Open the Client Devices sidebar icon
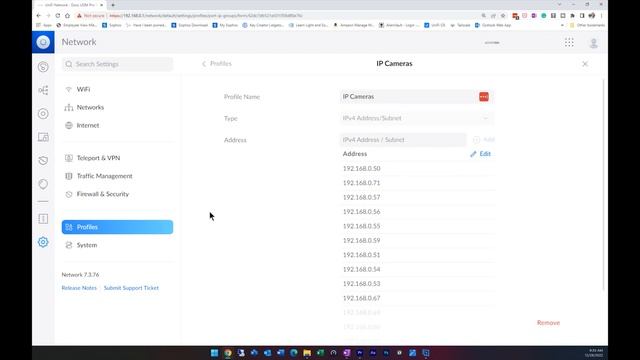 tap(43, 137)
